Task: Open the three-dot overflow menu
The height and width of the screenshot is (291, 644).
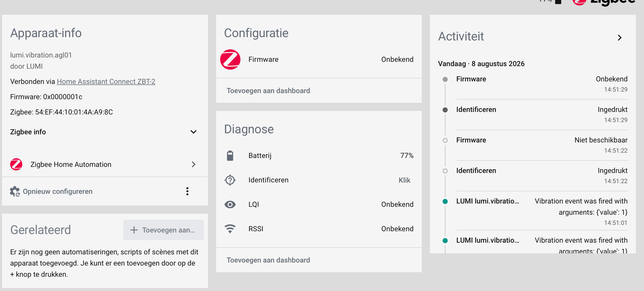Action: click(x=187, y=191)
